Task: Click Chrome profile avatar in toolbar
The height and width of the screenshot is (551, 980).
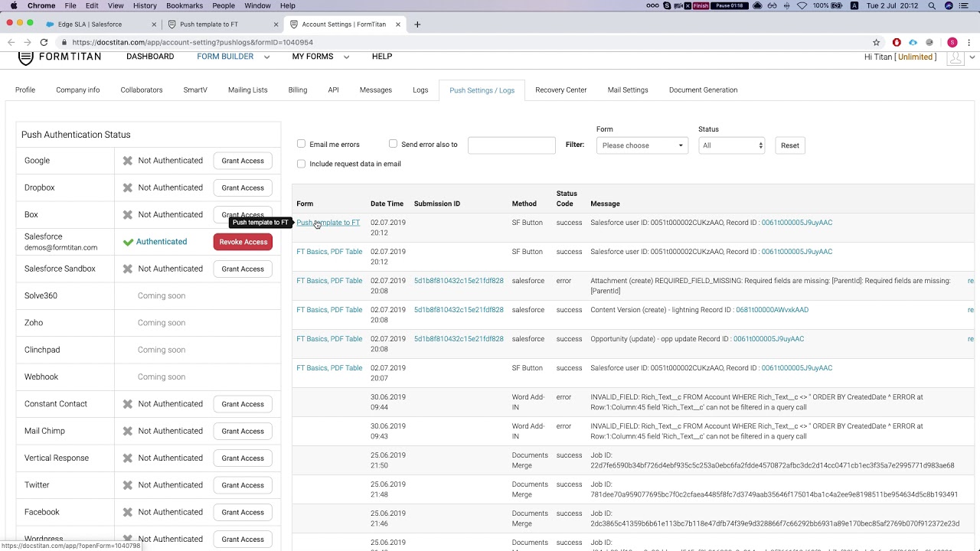Action: (x=952, y=42)
